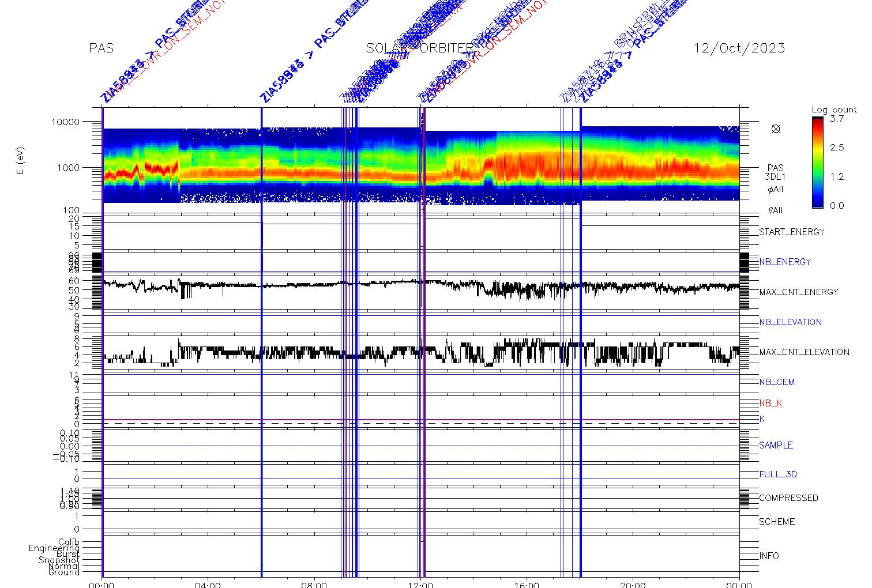The image size is (872, 588).
Task: Click the MAX_CNT_ELEVATION panel label
Action: coord(805,352)
